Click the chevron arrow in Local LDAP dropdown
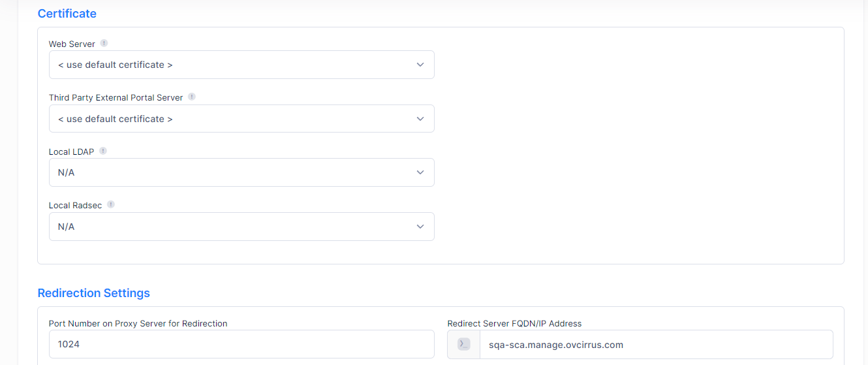The width and height of the screenshot is (868, 365). coord(420,172)
